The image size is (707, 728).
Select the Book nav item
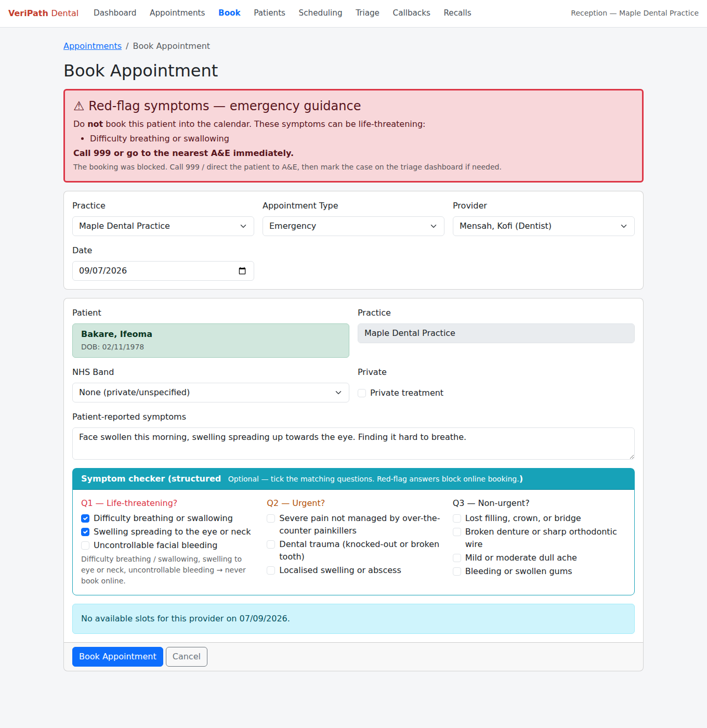click(x=229, y=13)
